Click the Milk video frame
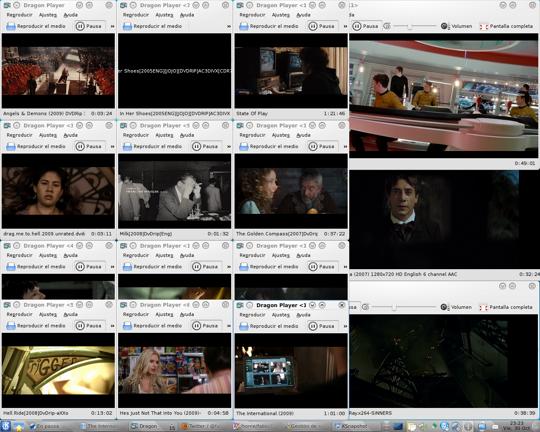Screen dimensions: 540x432 tap(175, 191)
